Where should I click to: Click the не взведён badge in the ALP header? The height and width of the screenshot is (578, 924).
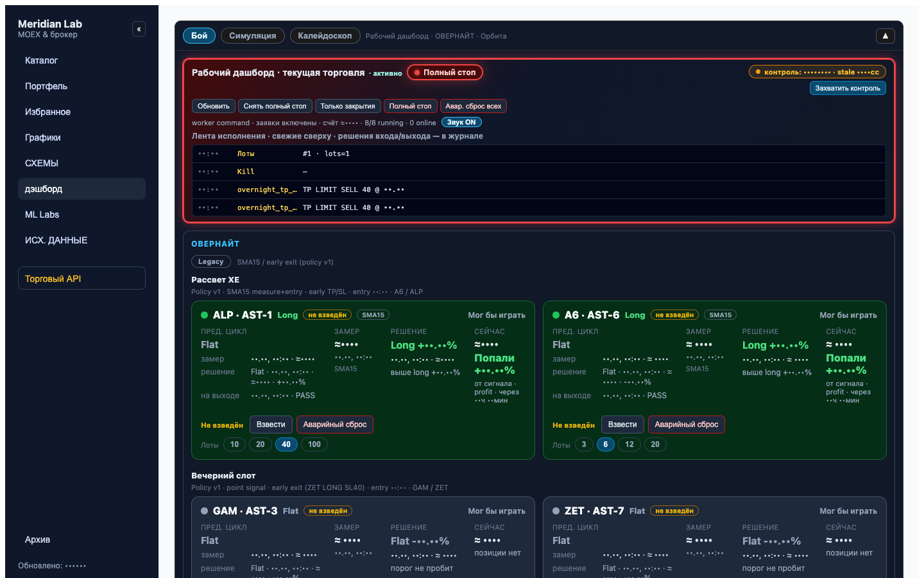point(327,315)
